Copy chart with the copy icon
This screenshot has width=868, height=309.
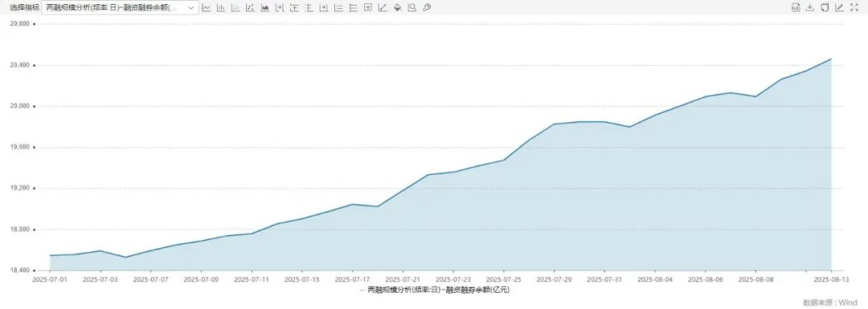point(825,8)
